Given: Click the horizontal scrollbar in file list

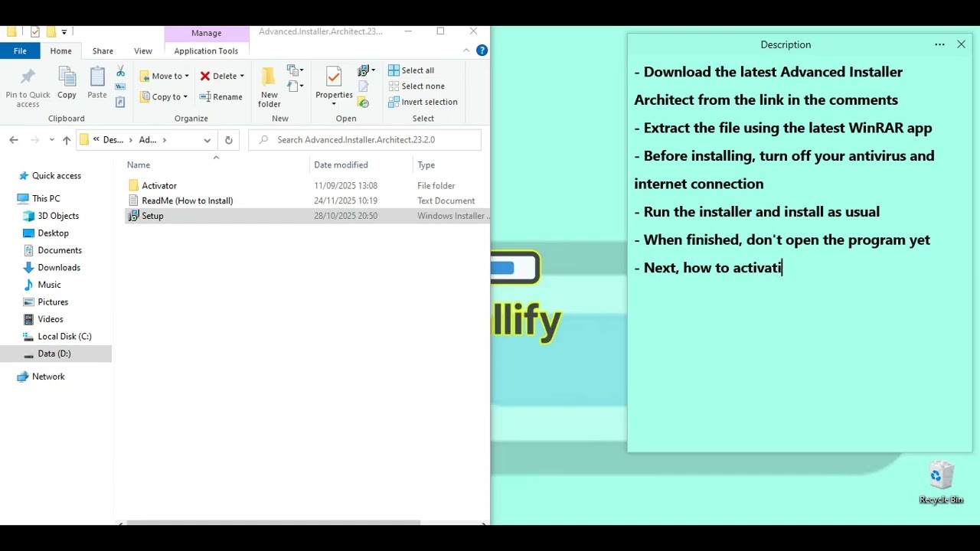Looking at the screenshot, I should click(x=273, y=523).
